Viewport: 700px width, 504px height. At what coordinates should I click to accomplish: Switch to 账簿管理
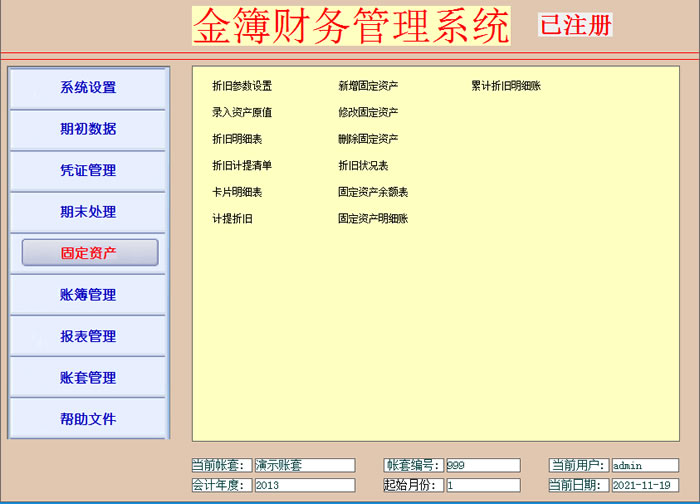[x=88, y=295]
